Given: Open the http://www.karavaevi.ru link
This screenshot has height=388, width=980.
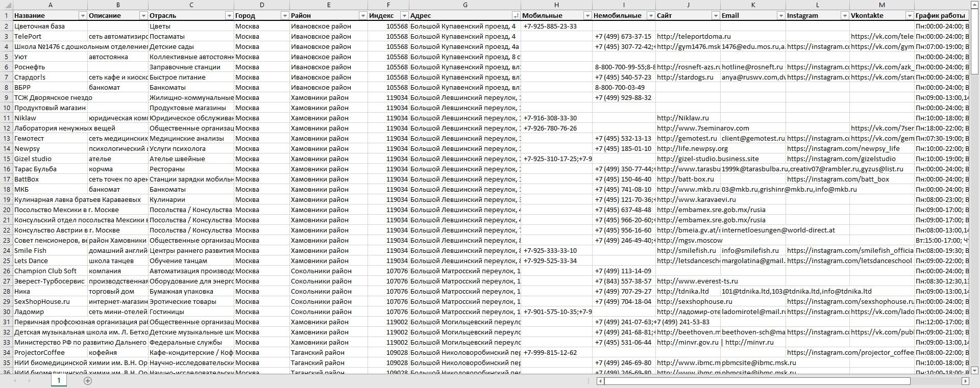Looking at the screenshot, I should click(696, 199).
